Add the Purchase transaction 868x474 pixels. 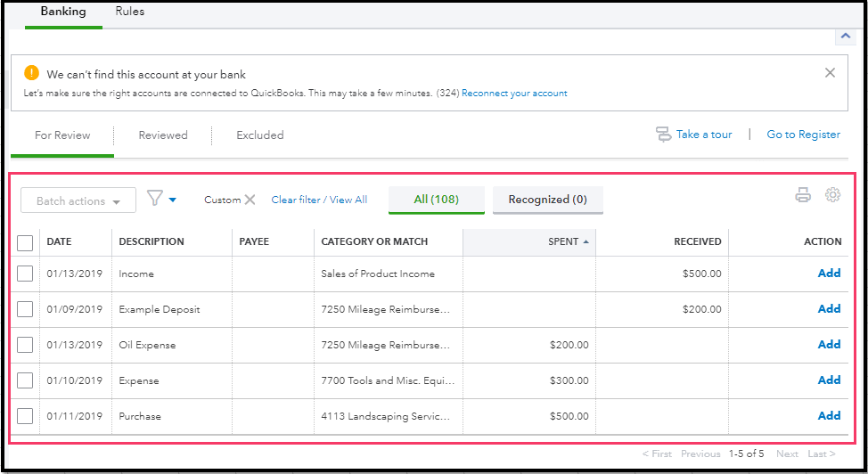point(829,416)
